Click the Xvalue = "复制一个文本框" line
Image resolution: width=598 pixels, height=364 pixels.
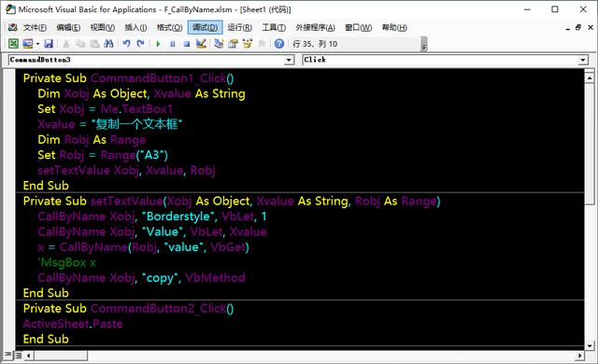coord(110,124)
